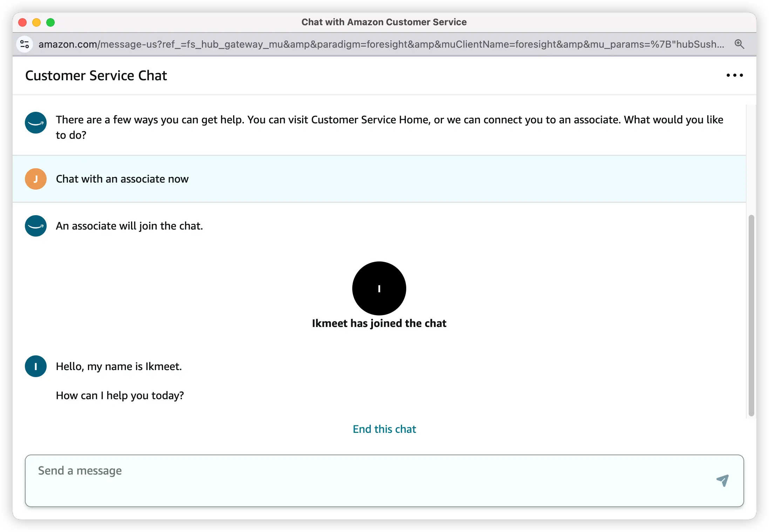Maximize the window with the green button
Viewport: 769px width, 532px height.
[50, 22]
